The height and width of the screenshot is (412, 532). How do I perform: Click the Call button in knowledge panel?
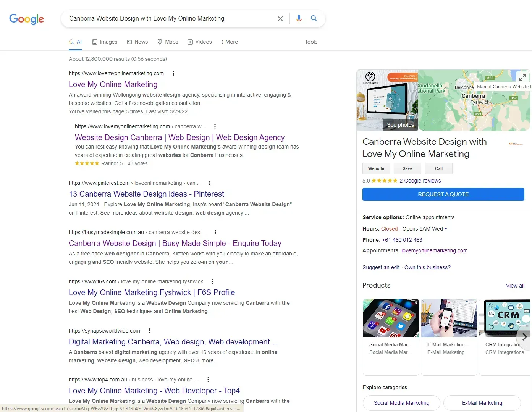(x=439, y=168)
